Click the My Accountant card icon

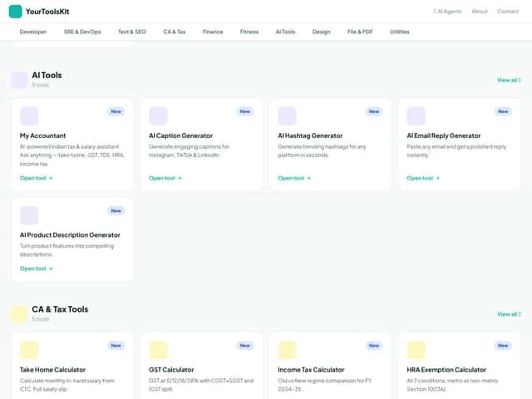pyautogui.click(x=29, y=116)
